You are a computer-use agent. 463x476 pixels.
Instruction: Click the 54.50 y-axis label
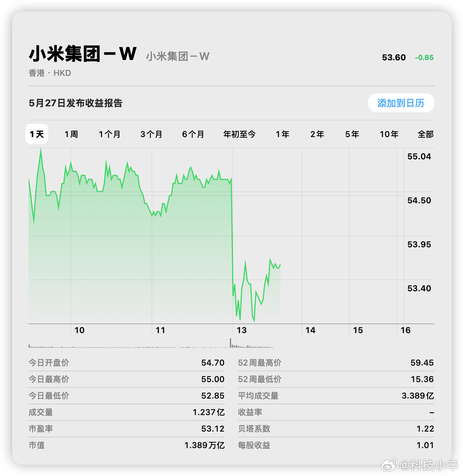coord(419,201)
